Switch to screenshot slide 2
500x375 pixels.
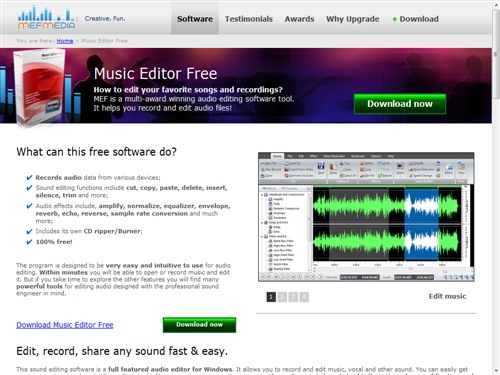click(282, 297)
